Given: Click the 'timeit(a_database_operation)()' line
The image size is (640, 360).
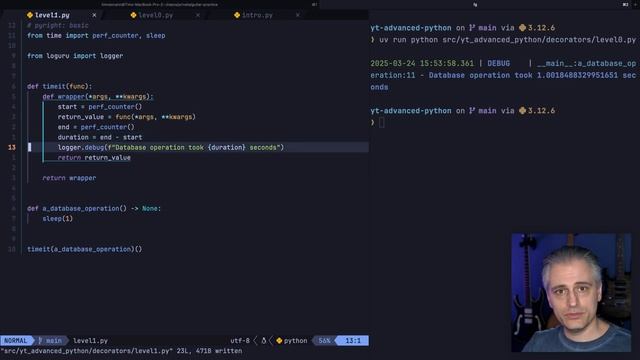Looking at the screenshot, I should pos(84,249).
